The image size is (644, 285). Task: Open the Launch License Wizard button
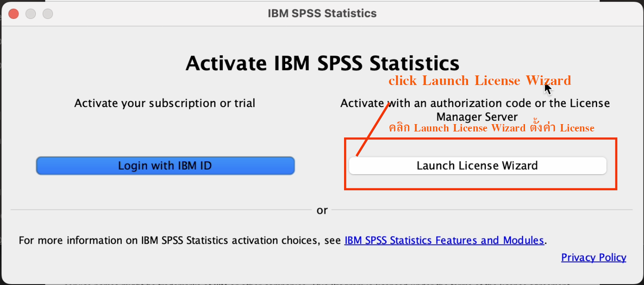pyautogui.click(x=477, y=165)
